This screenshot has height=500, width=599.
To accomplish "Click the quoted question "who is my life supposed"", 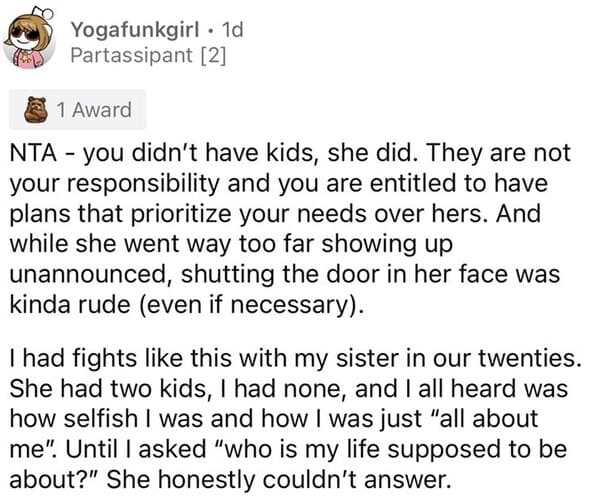I will point(361,450).
